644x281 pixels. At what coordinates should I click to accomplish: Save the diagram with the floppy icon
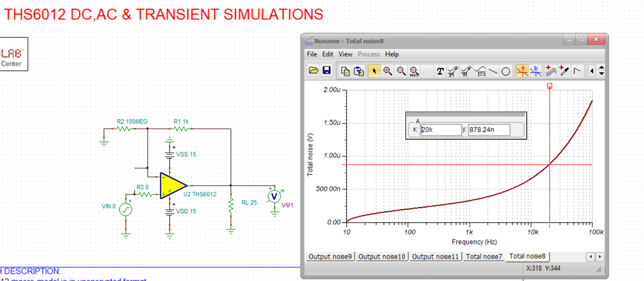[326, 71]
